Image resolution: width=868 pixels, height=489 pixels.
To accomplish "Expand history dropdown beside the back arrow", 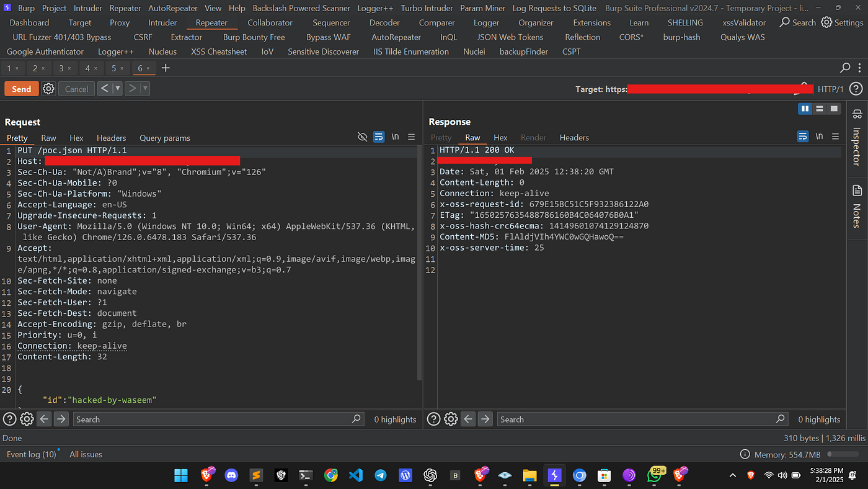I will click(x=118, y=89).
